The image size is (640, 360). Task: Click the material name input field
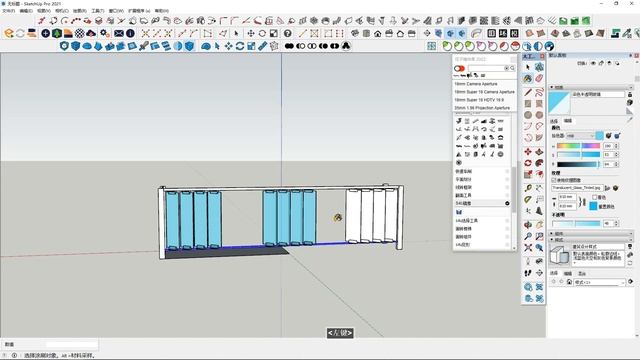[598, 94]
